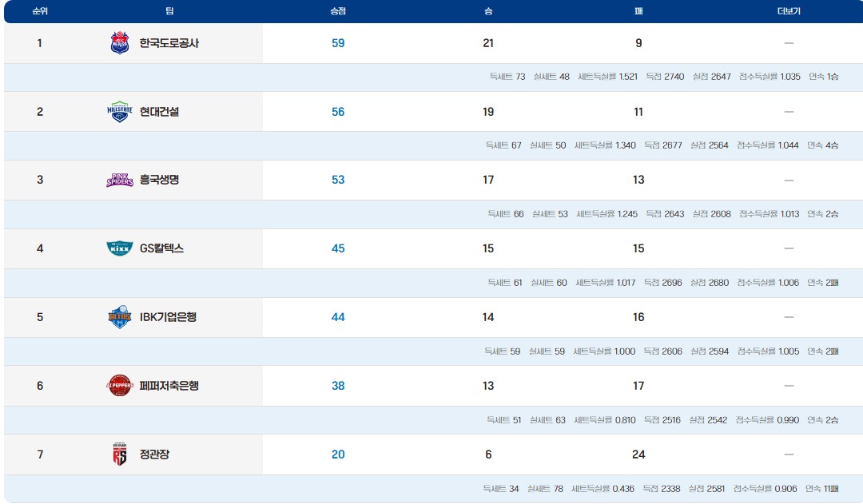This screenshot has width=863, height=504.
Task: Collapse details for the 한국도로공사 row
Action: pos(789,43)
